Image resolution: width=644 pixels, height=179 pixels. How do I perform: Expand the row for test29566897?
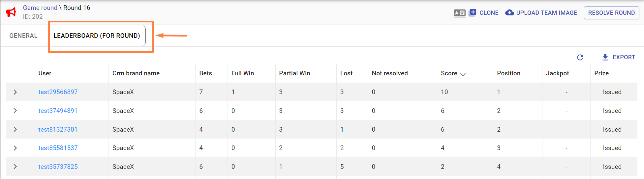tap(15, 92)
